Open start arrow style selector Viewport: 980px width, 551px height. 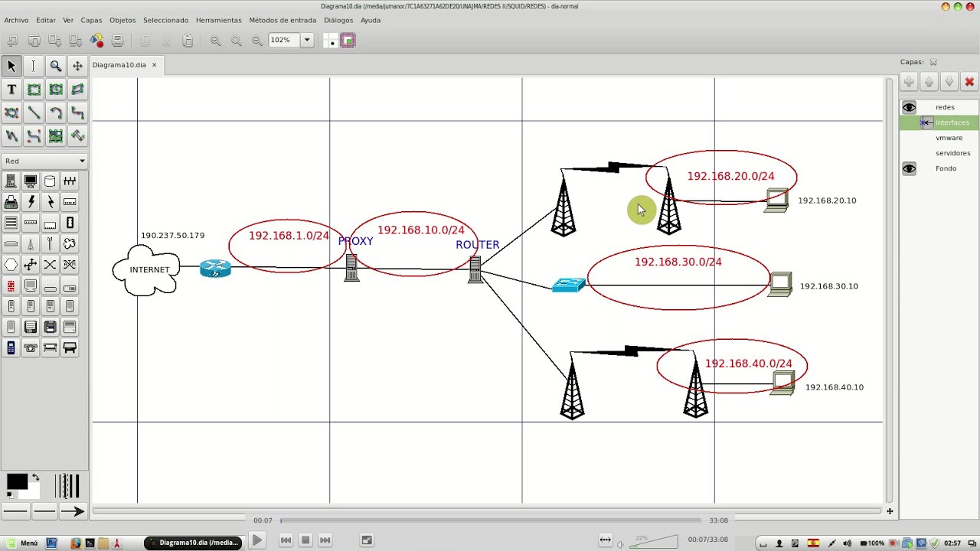pyautogui.click(x=15, y=511)
